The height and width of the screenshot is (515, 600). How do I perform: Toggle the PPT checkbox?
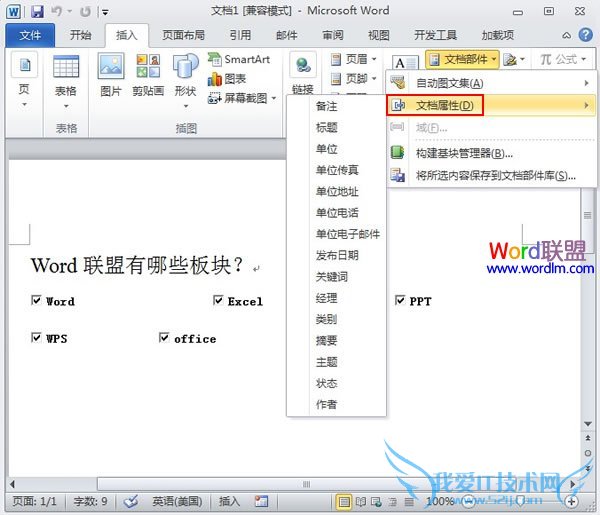[x=399, y=300]
